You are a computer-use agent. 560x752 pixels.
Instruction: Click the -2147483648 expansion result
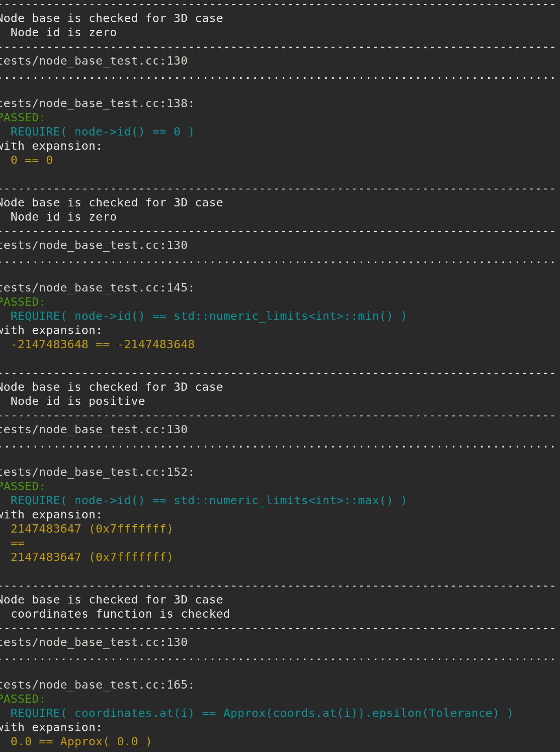pos(102,345)
